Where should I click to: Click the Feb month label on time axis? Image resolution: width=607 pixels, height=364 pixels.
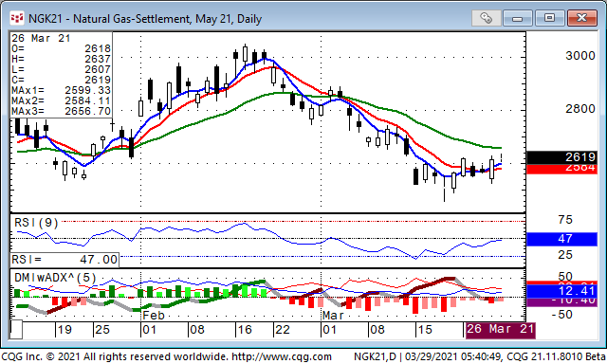[154, 316]
